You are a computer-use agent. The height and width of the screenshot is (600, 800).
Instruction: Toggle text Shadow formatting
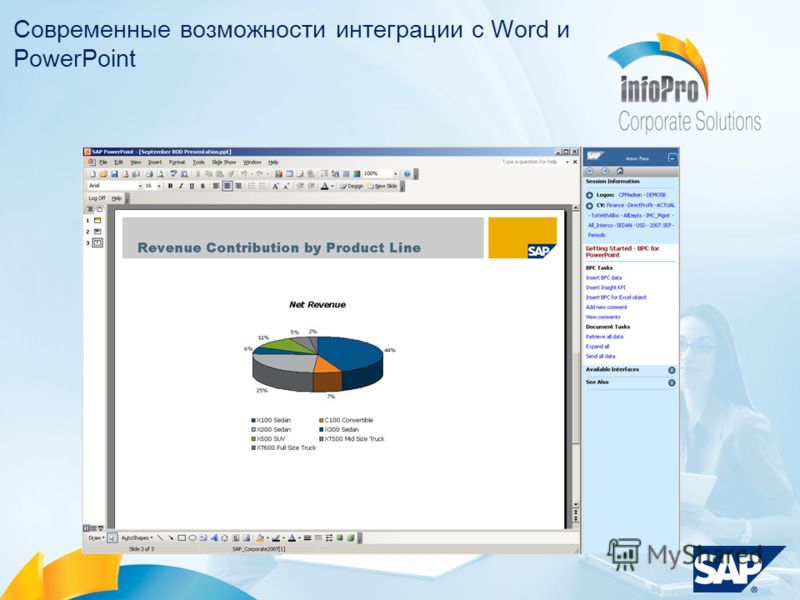203,186
